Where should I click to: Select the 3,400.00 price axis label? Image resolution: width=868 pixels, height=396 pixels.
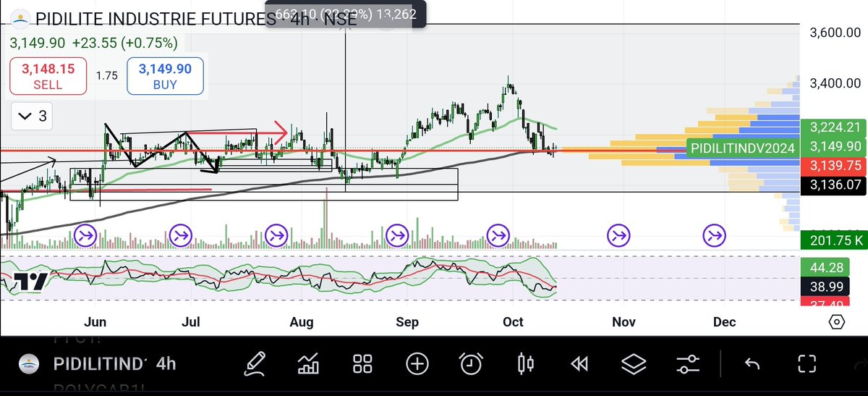[837, 83]
